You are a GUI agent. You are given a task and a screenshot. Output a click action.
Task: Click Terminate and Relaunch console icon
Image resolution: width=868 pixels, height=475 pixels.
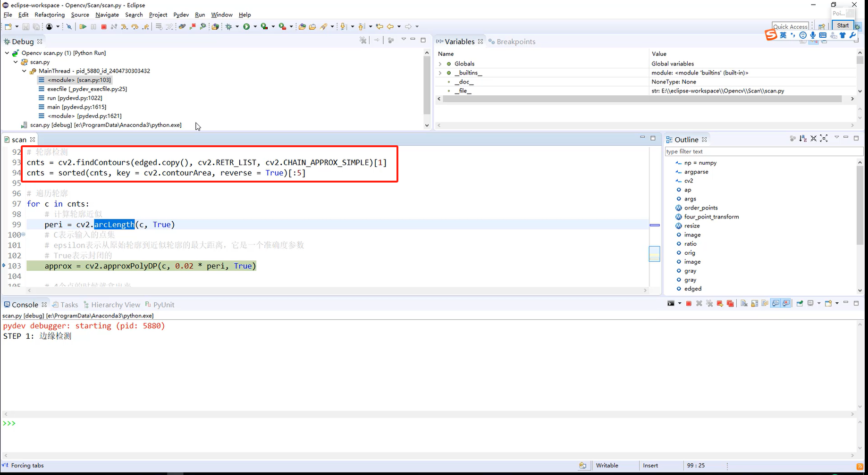pos(720,303)
